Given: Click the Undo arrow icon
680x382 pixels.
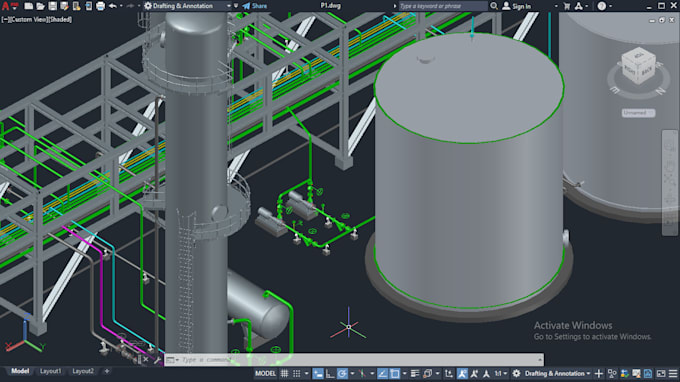Looking at the screenshot, I should click(x=113, y=6).
